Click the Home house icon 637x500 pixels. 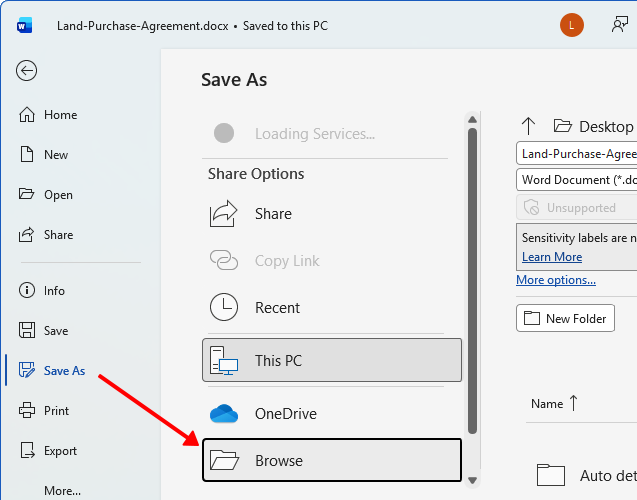(27, 115)
